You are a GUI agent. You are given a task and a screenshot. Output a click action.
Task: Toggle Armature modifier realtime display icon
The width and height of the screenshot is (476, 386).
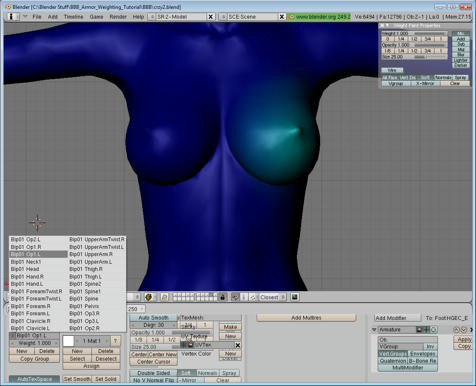pos(426,330)
